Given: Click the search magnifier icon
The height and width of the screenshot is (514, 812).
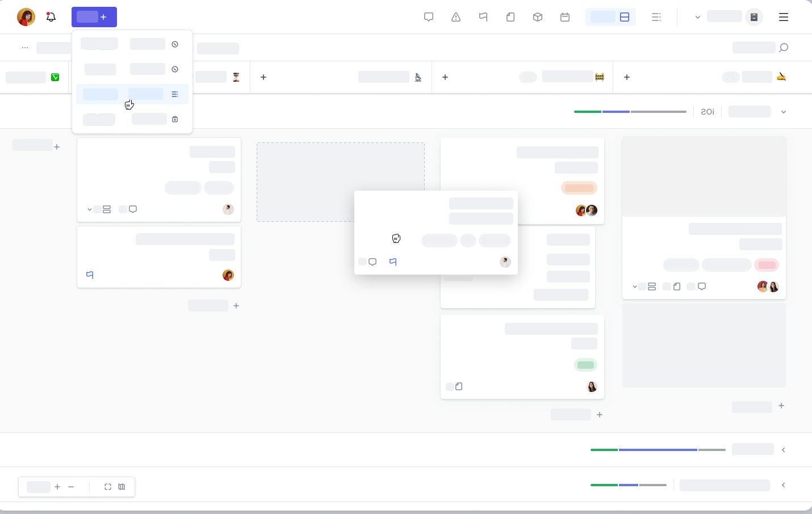Looking at the screenshot, I should (x=784, y=48).
